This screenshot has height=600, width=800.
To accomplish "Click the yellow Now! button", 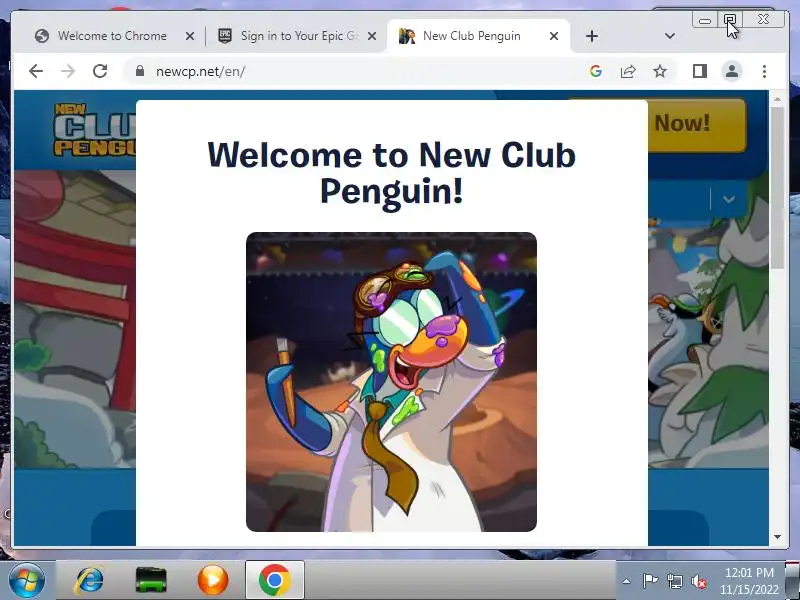I will 697,124.
